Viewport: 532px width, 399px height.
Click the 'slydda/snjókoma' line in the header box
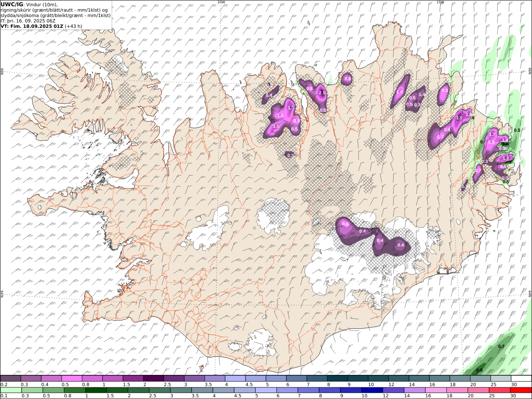(x=56, y=15)
